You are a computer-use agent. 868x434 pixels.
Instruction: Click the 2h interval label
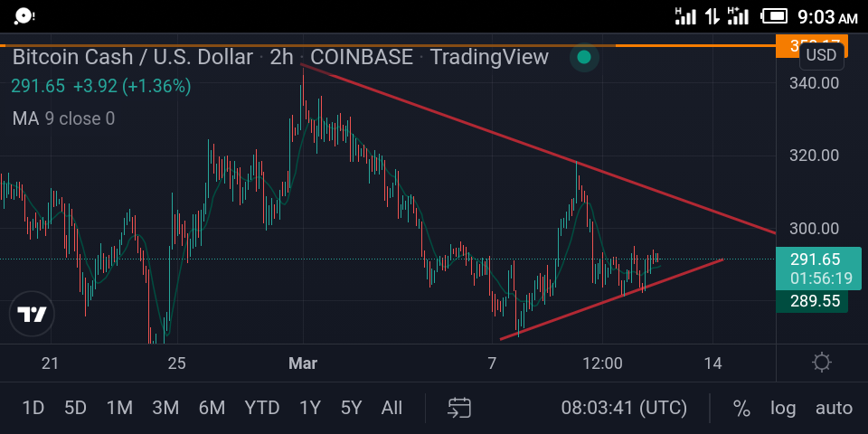(281, 57)
